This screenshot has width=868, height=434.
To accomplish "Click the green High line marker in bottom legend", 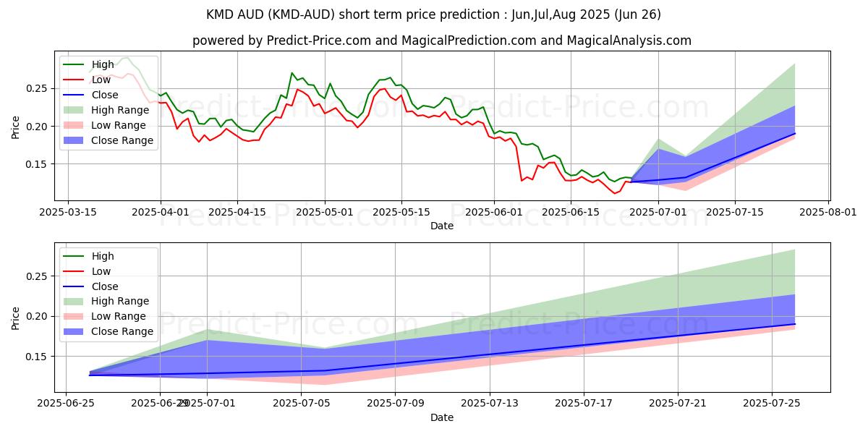I will click(x=74, y=256).
